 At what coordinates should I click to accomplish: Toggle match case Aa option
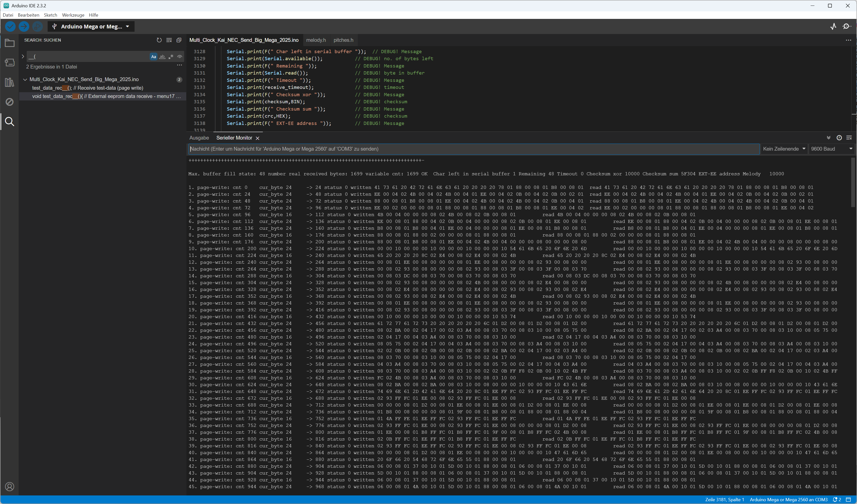pos(154,57)
